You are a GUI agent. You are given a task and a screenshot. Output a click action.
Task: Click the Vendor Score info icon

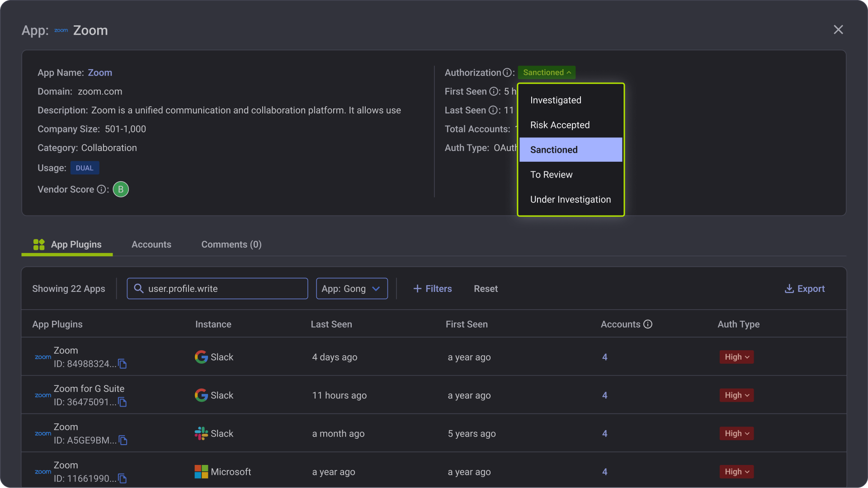coord(101,189)
